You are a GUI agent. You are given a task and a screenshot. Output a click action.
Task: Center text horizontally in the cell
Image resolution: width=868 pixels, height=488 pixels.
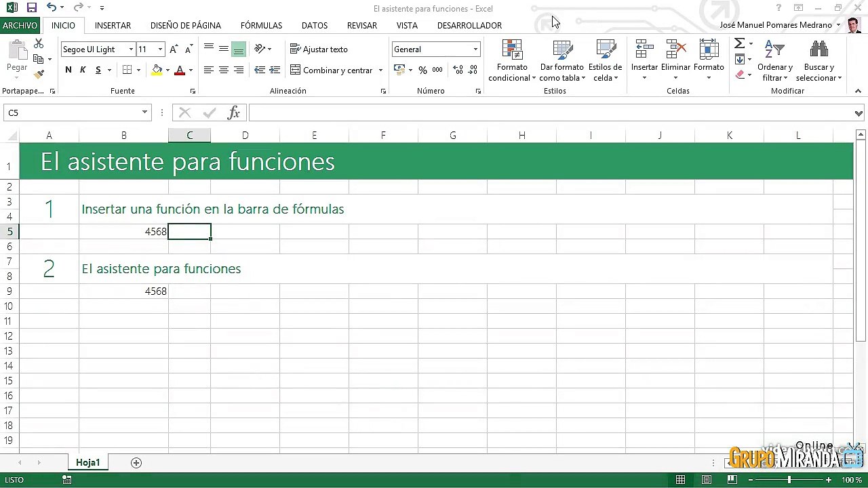pos(224,70)
